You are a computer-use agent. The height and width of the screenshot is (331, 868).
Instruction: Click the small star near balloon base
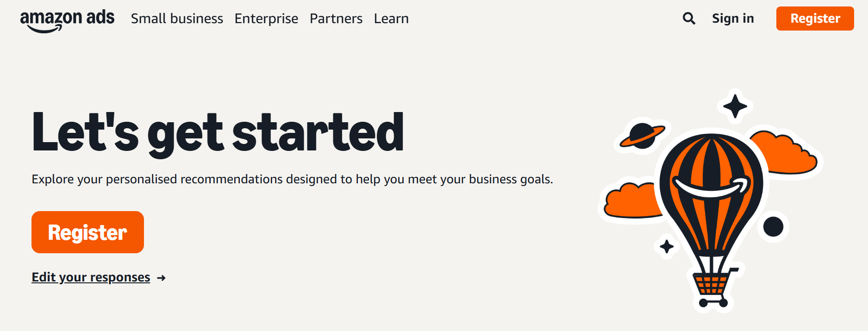point(667,246)
